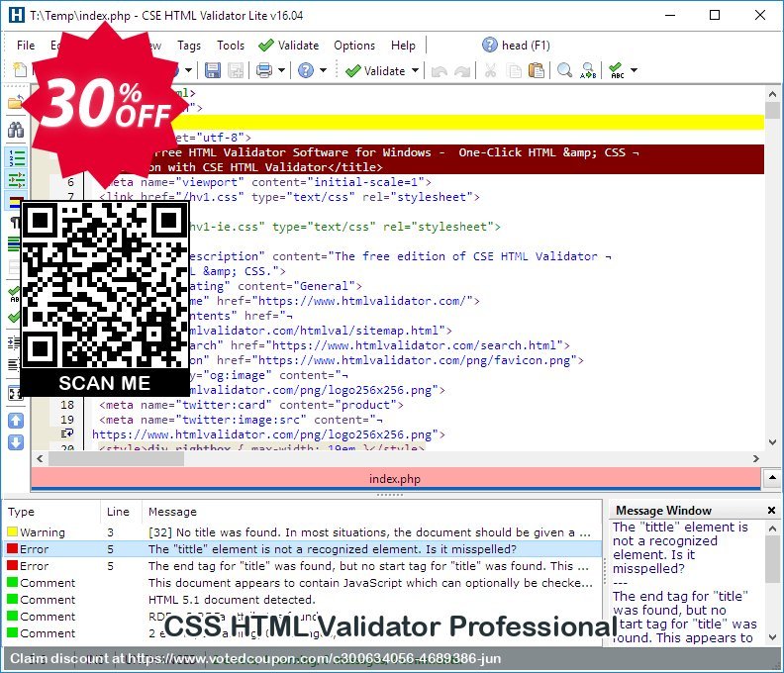Image resolution: width=784 pixels, height=673 pixels.
Task: Click the word wrap indicator icon below line 19
Action: [x=67, y=433]
